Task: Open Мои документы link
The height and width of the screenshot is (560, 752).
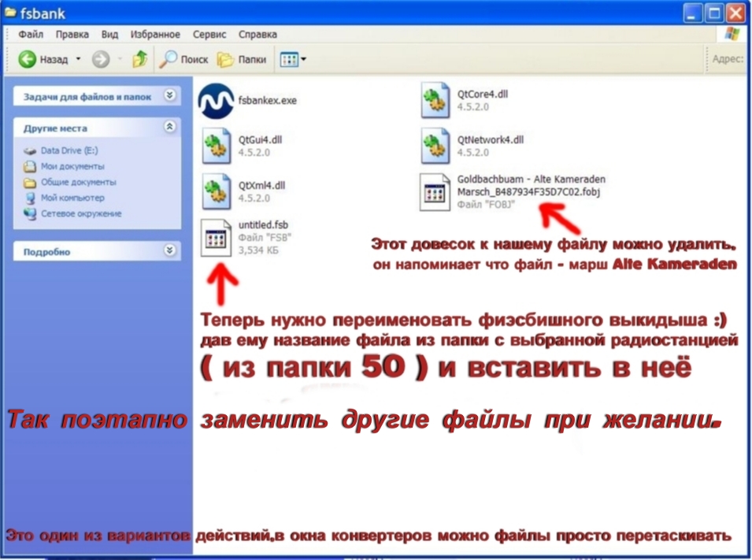Action: click(72, 166)
